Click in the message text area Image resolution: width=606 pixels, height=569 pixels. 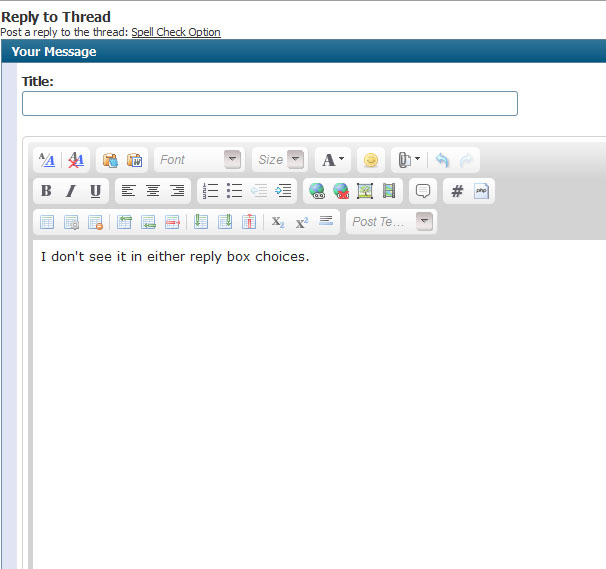pos(319,404)
